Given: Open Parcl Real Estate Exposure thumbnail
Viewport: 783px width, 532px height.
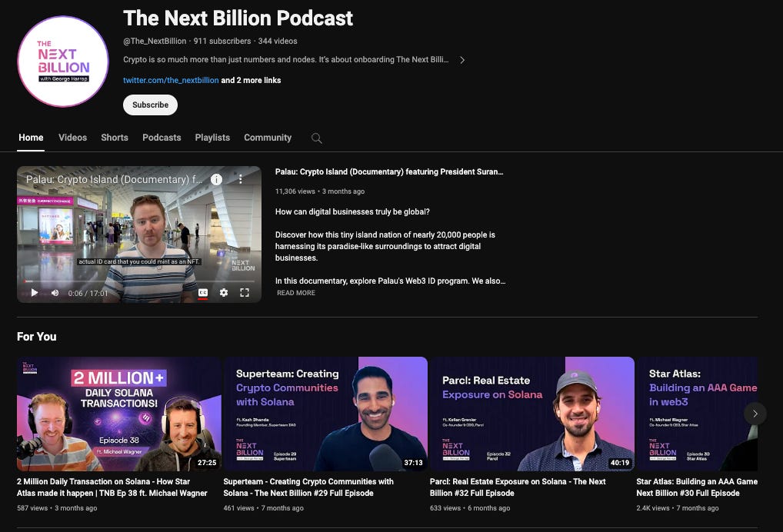Looking at the screenshot, I should pyautogui.click(x=532, y=414).
